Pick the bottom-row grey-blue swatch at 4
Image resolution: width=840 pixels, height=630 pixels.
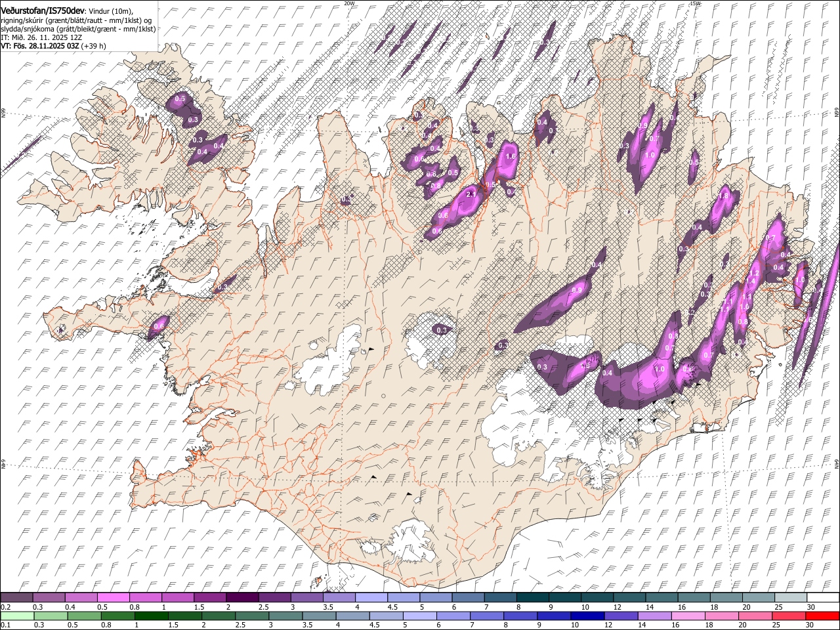click(x=352, y=616)
